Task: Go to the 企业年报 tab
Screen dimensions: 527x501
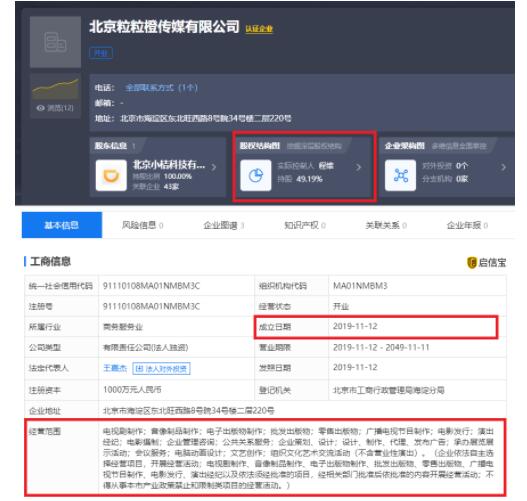Action: tap(467, 225)
